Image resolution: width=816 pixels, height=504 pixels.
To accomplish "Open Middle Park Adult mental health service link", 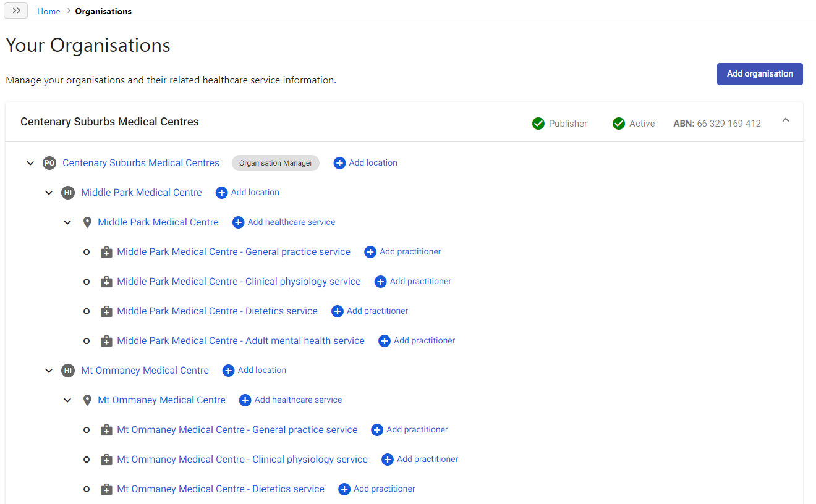I will [x=240, y=341].
